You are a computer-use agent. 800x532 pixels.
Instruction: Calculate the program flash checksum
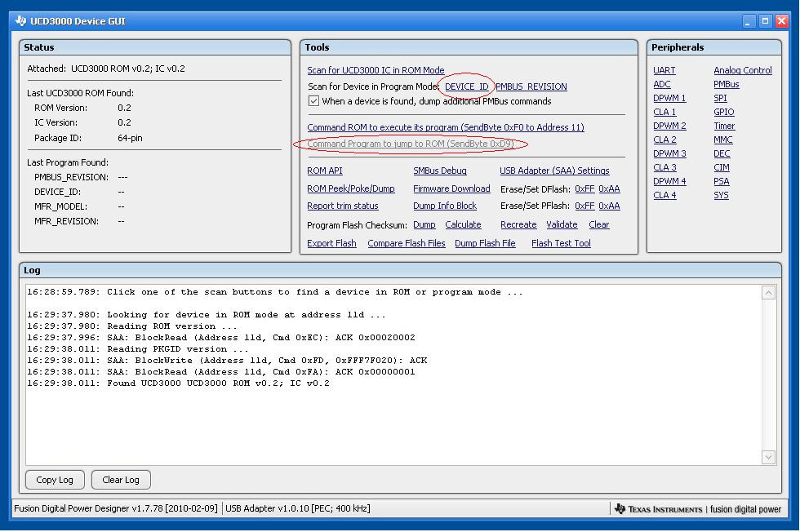(x=464, y=225)
